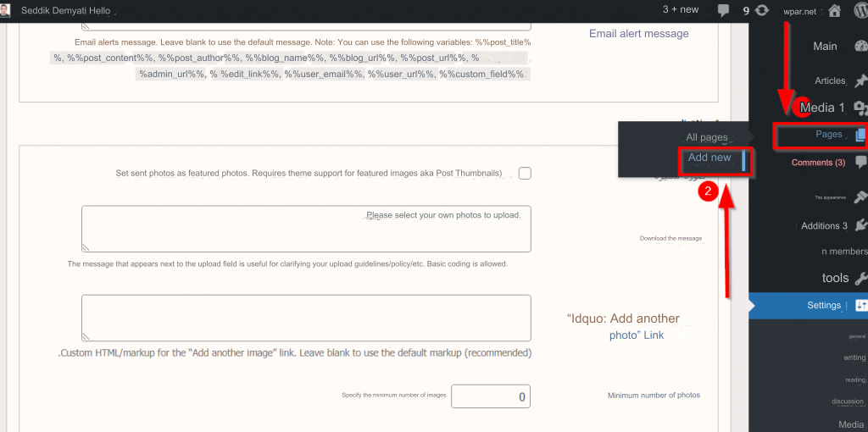This screenshot has width=868, height=432.
Task: Click the Comments bubble icon in sidebar
Action: (x=861, y=163)
